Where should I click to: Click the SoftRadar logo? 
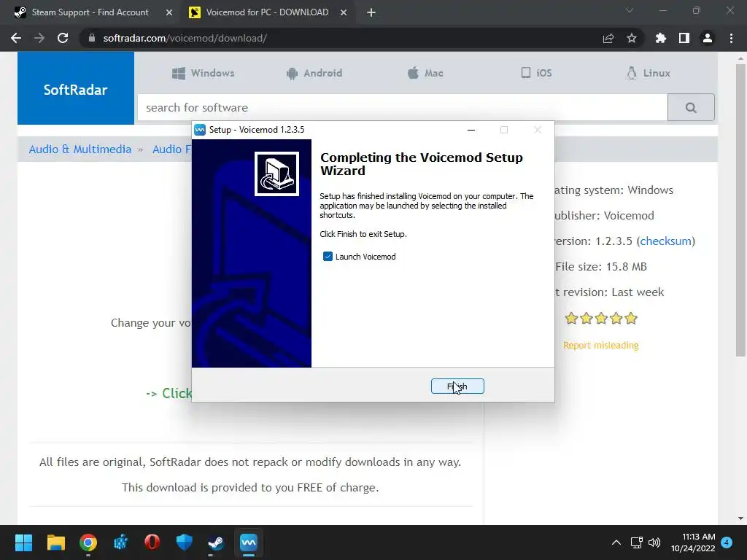76,88
